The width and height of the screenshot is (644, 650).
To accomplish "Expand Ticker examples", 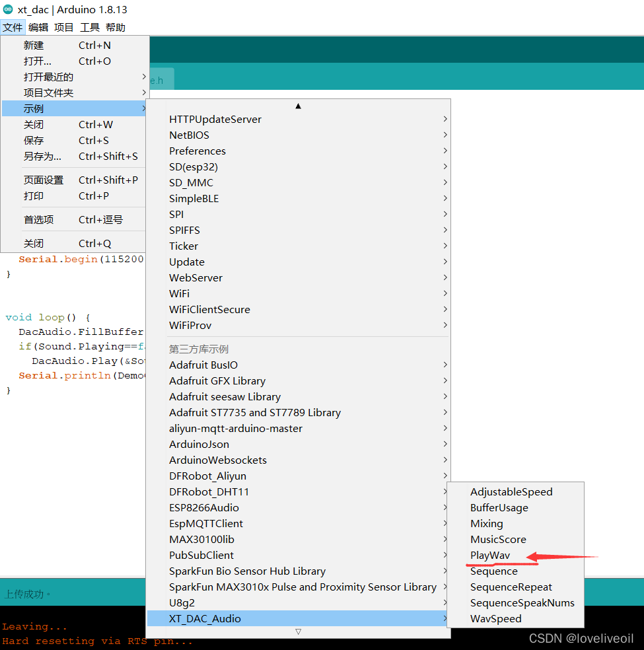I will (x=299, y=246).
